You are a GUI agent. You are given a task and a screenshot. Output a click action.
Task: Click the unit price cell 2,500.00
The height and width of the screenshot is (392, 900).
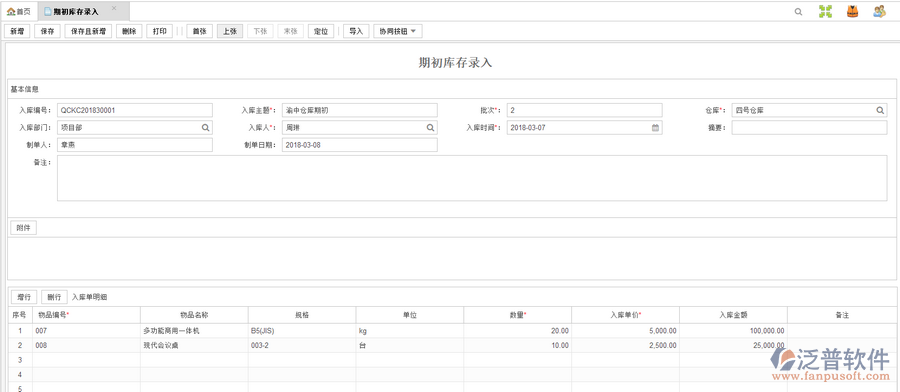[x=626, y=346]
